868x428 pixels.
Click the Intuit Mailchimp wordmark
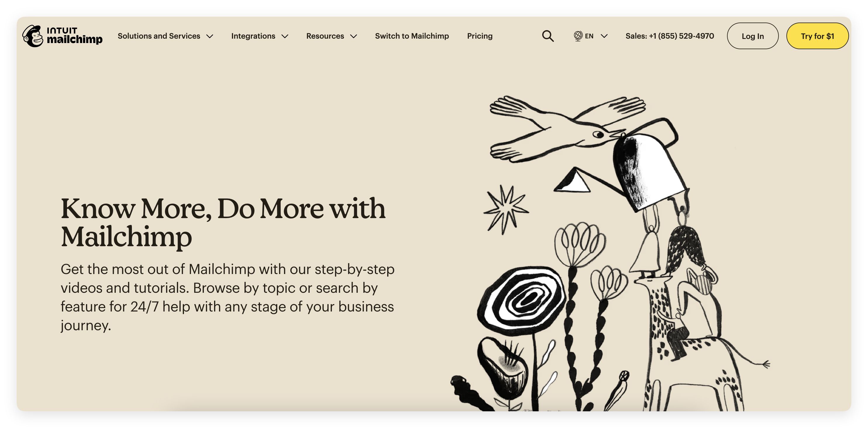click(x=75, y=36)
